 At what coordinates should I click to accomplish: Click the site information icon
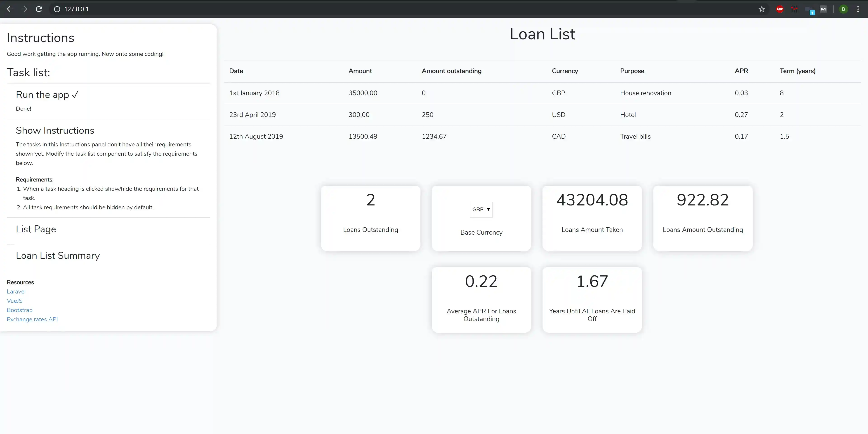(x=57, y=9)
